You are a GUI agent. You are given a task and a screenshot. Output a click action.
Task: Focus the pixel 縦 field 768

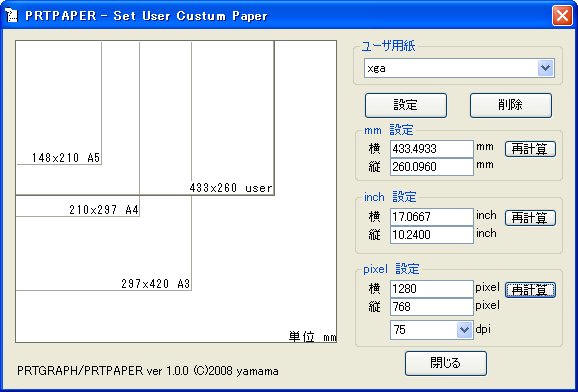point(432,307)
